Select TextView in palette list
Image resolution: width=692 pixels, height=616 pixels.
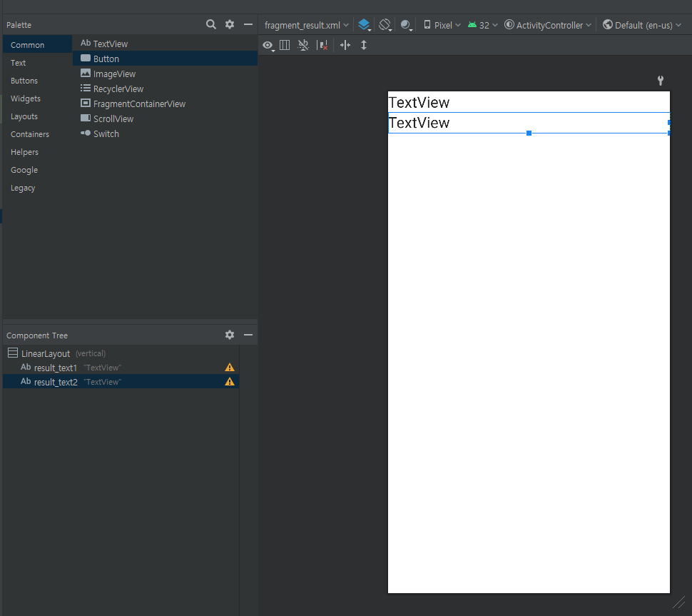[x=165, y=44]
